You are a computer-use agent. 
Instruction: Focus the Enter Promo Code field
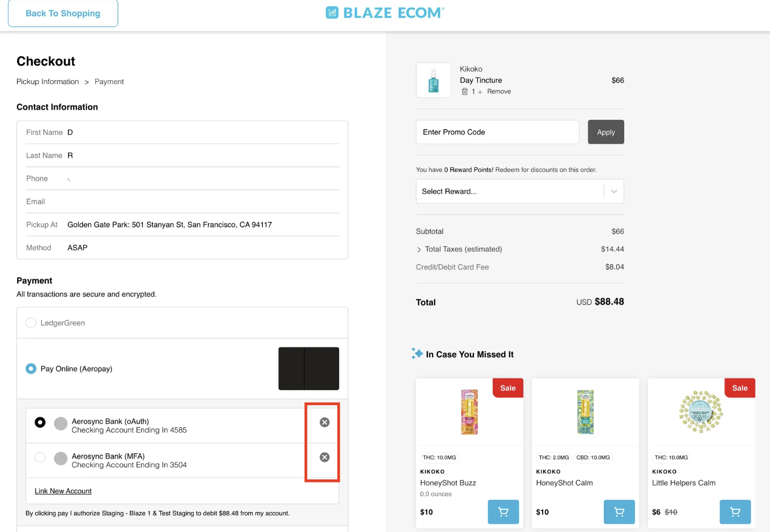[498, 132]
